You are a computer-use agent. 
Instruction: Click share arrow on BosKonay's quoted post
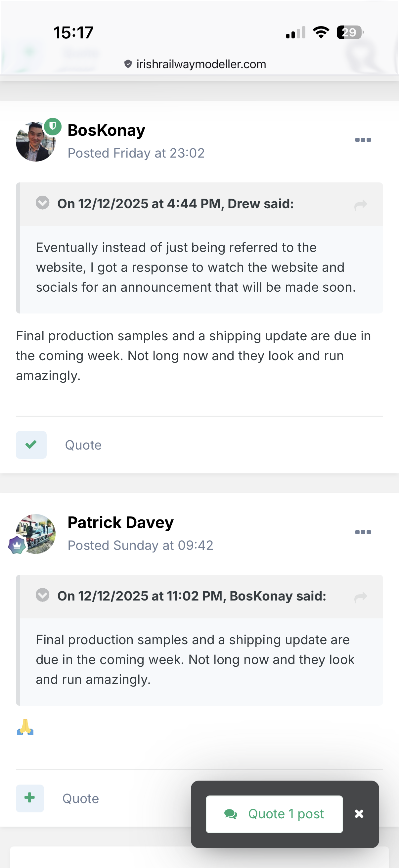[x=360, y=597]
